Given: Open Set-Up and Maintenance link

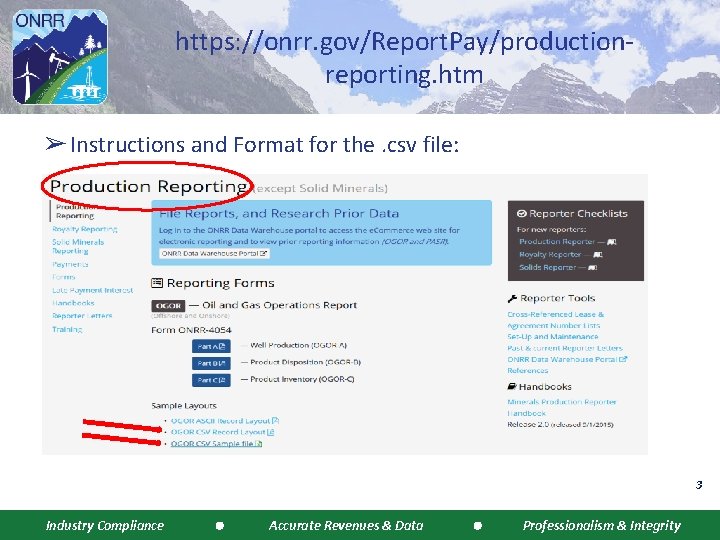Looking at the screenshot, I should coord(553,337).
